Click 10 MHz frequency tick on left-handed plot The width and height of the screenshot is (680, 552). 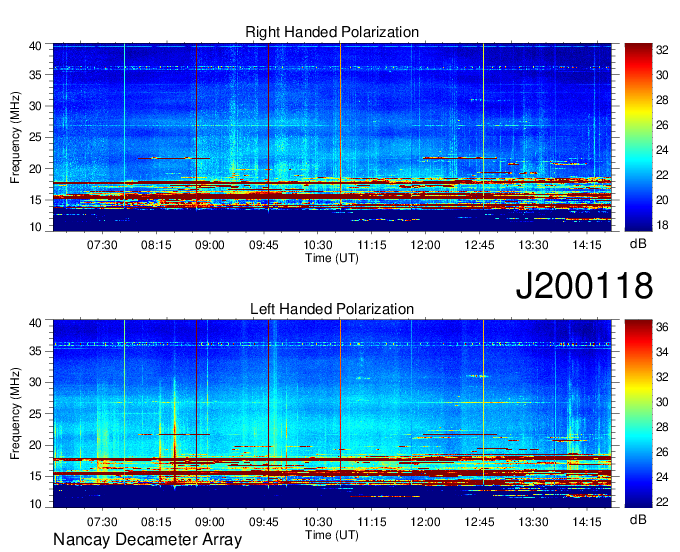[x=35, y=504]
